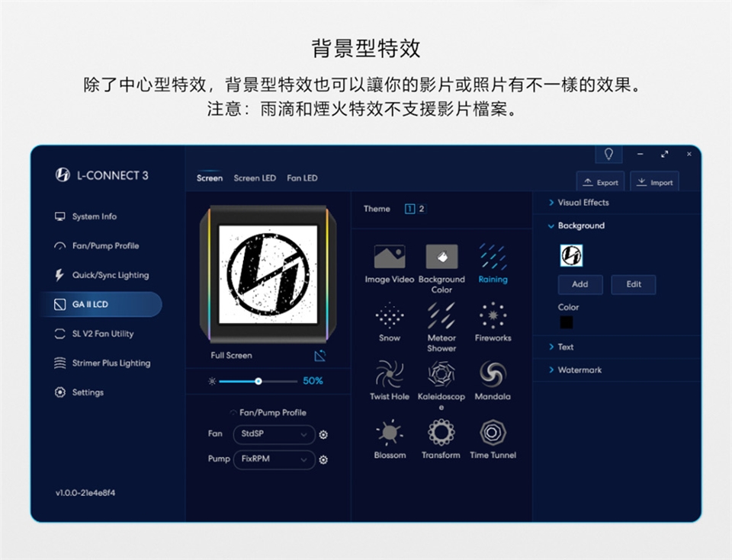The height and width of the screenshot is (560, 732).
Task: Choose the Time Tunnel effect
Action: point(493,433)
